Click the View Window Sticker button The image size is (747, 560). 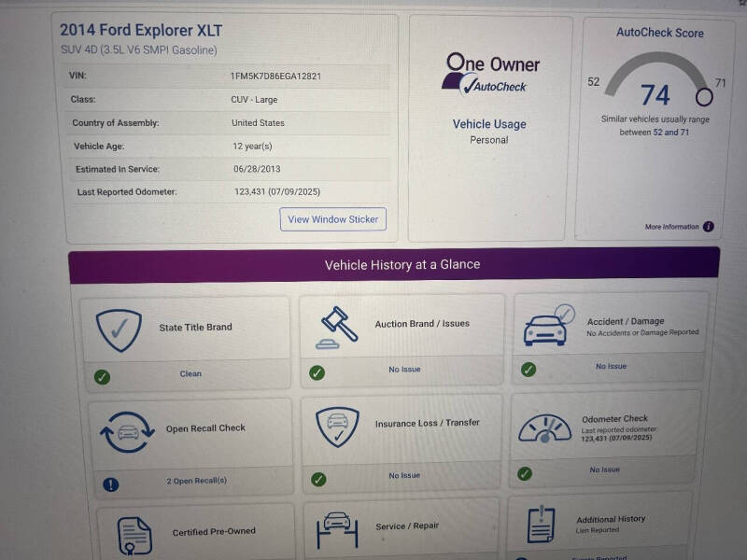[x=333, y=219]
